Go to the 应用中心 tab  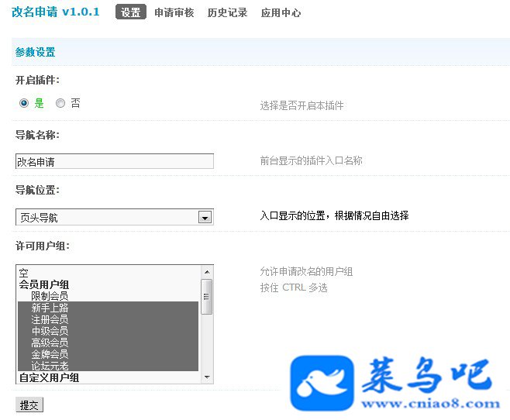281,12
